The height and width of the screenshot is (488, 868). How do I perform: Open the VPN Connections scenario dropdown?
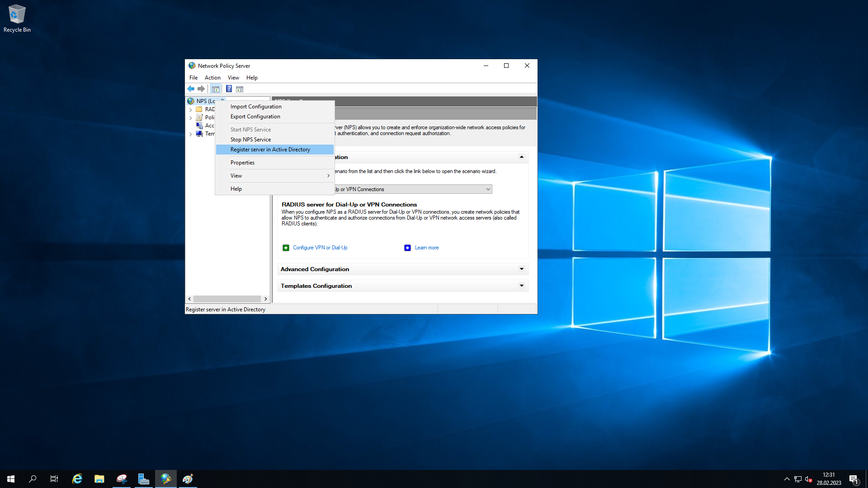coord(488,189)
